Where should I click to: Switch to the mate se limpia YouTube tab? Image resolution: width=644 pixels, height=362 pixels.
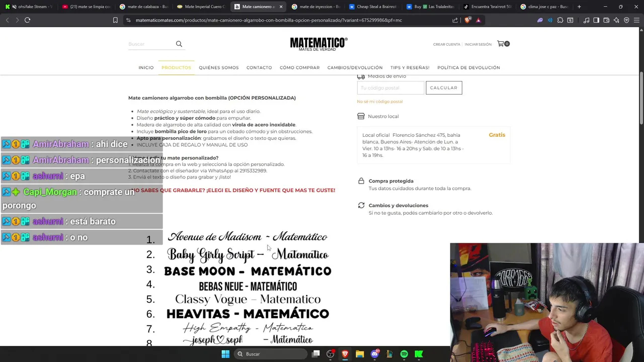86,7
